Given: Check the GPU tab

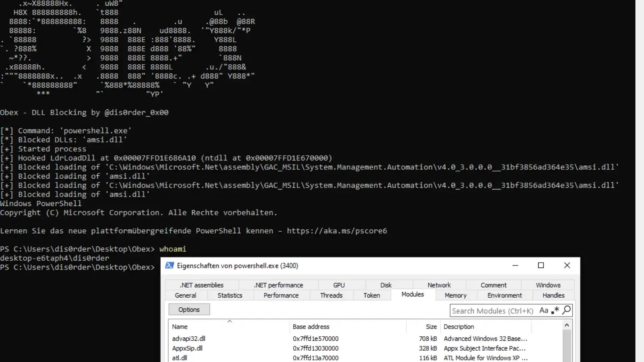Looking at the screenshot, I should tap(339, 285).
